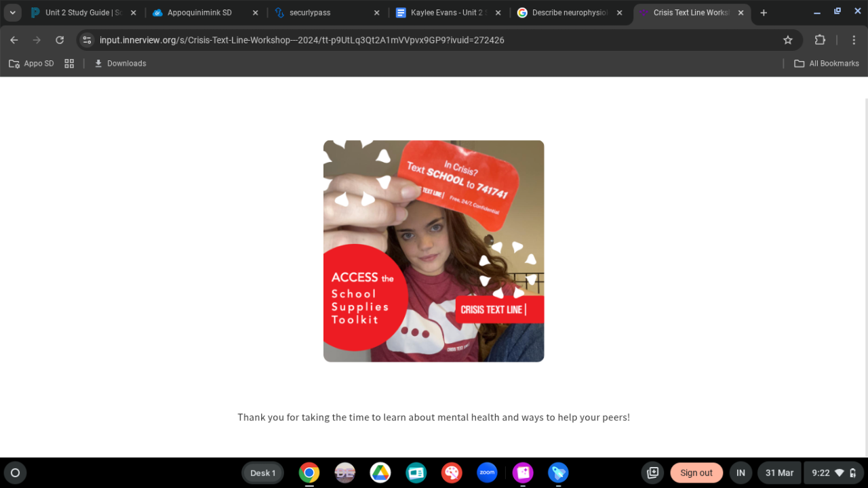Switch to the securlypass tab

tap(327, 13)
